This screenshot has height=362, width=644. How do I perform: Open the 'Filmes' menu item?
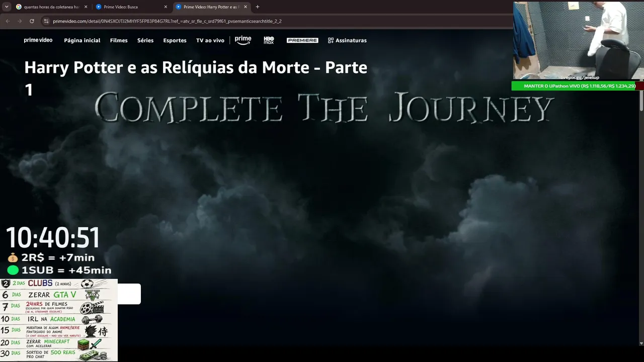click(119, 40)
